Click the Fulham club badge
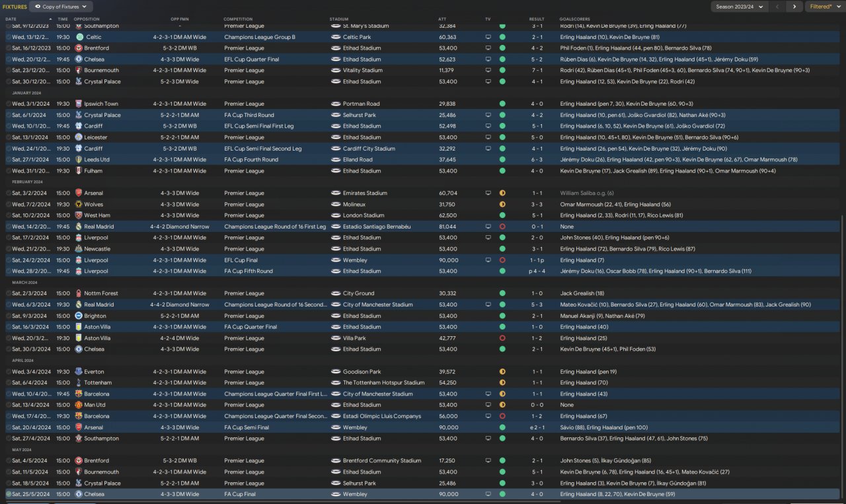This screenshot has width=846, height=504. [79, 171]
